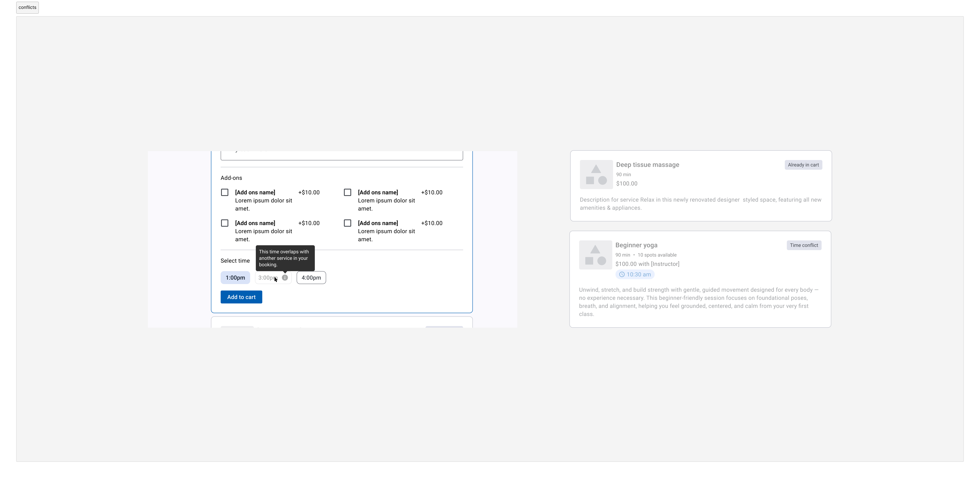Viewport: 980px width, 478px height.
Task: Click the partially visible text input box
Action: click(342, 156)
